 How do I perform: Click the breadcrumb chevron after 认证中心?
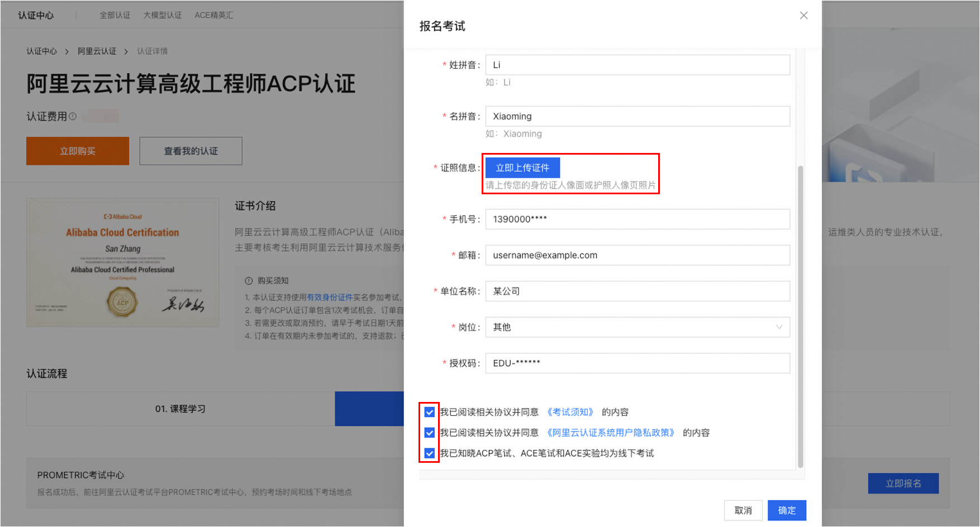click(67, 51)
